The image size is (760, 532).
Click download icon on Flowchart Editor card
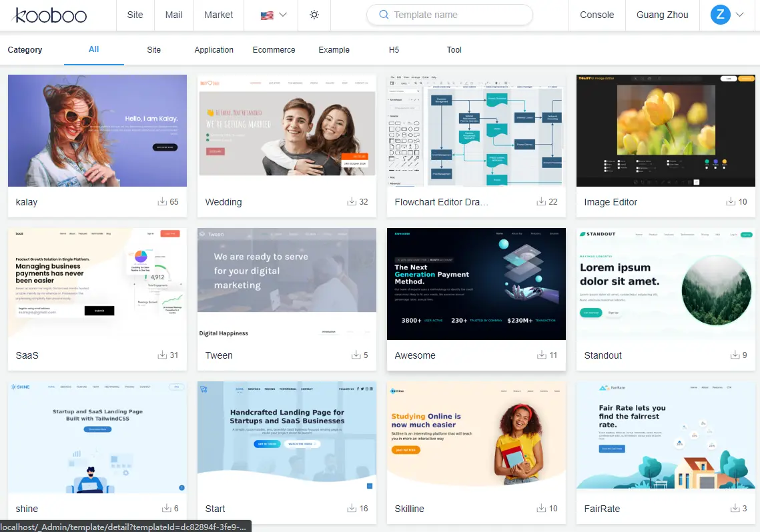pyautogui.click(x=541, y=201)
